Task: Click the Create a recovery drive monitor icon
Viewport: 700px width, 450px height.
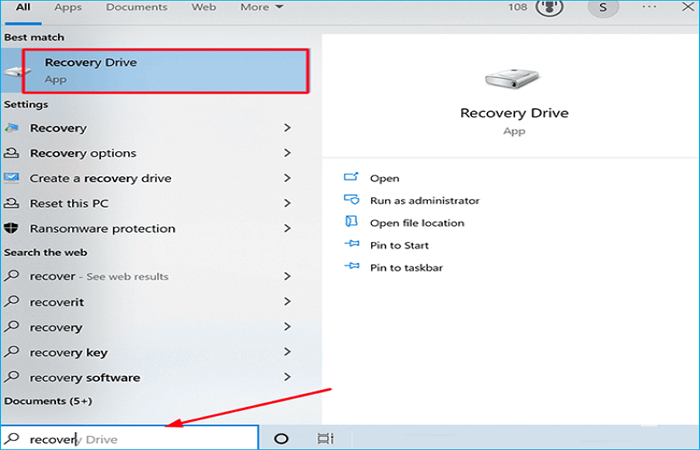Action: [x=11, y=178]
